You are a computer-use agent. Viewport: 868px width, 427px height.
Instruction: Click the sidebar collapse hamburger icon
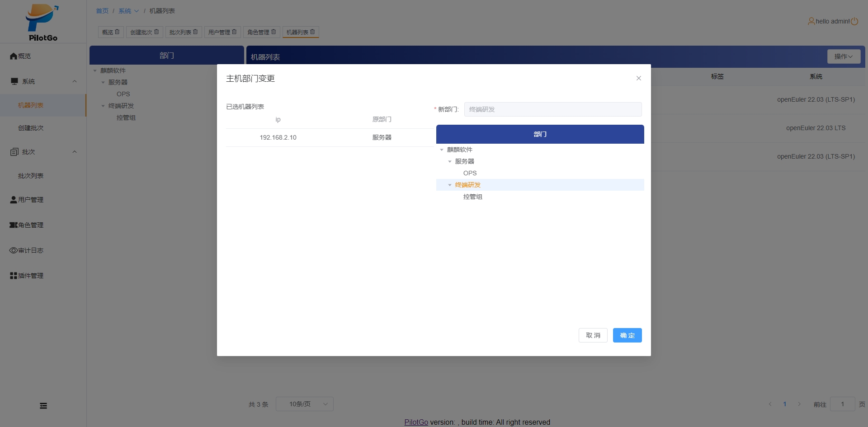[x=43, y=406]
